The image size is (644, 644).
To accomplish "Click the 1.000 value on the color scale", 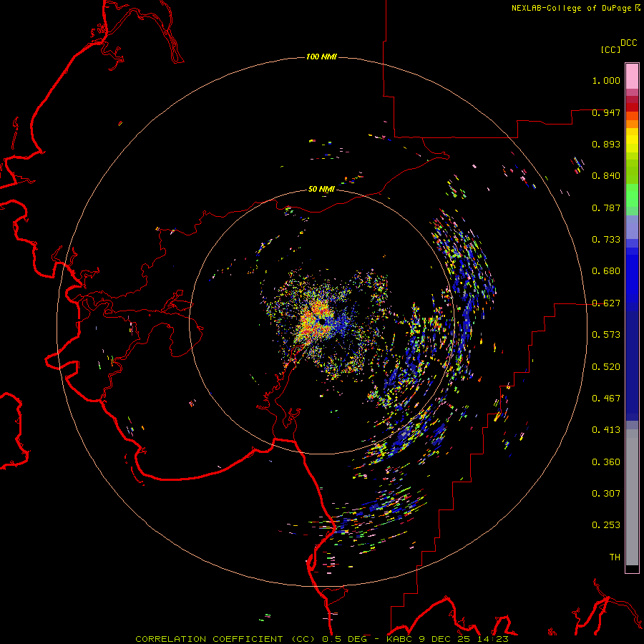I will tap(606, 80).
